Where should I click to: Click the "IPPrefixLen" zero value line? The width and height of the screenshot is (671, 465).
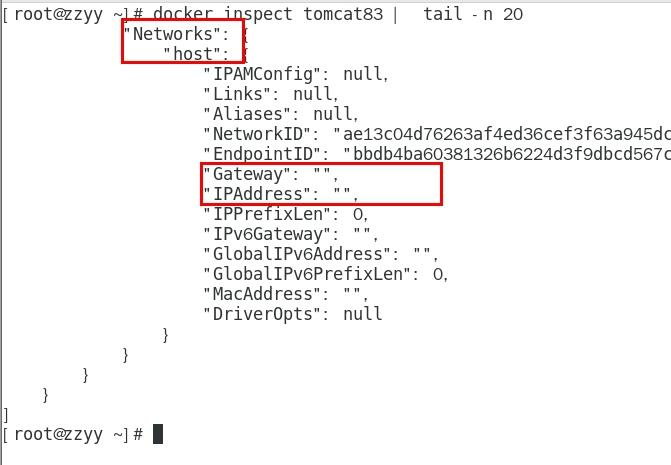coord(286,214)
